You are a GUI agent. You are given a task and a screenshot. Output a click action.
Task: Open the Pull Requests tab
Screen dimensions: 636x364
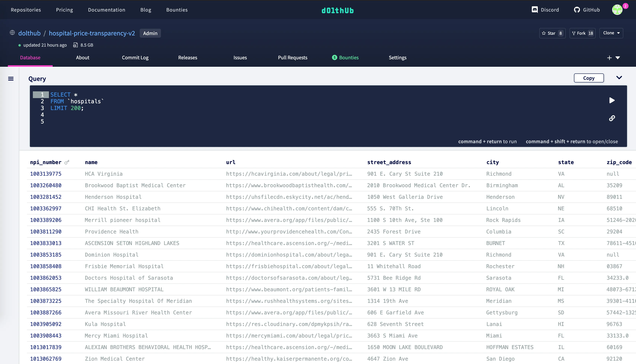(293, 57)
